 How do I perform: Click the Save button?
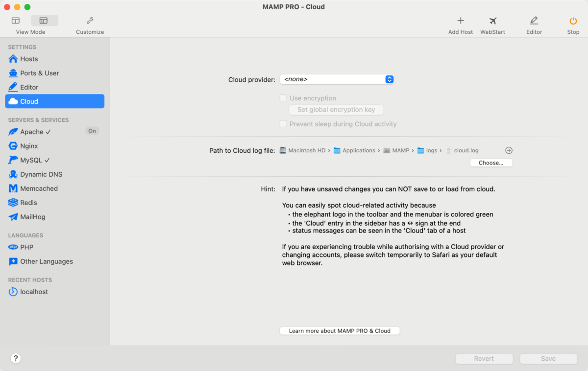coord(548,359)
